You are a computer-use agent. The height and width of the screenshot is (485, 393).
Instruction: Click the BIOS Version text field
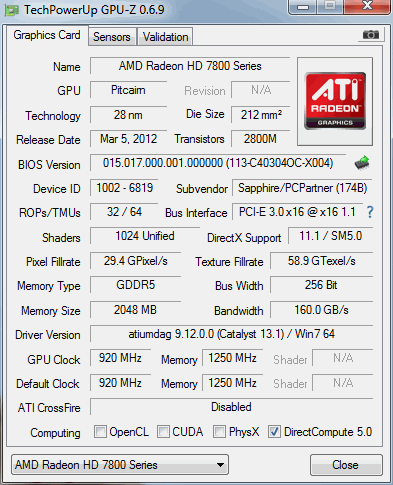(218, 163)
